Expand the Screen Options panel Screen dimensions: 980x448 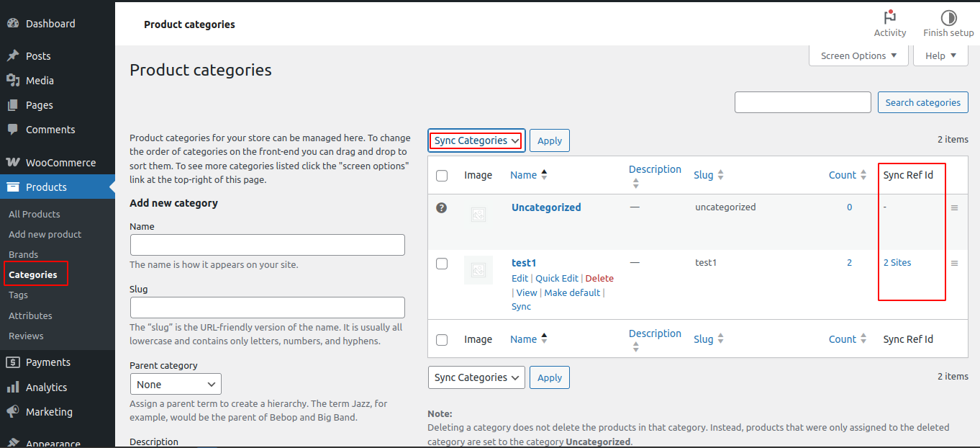tap(858, 55)
